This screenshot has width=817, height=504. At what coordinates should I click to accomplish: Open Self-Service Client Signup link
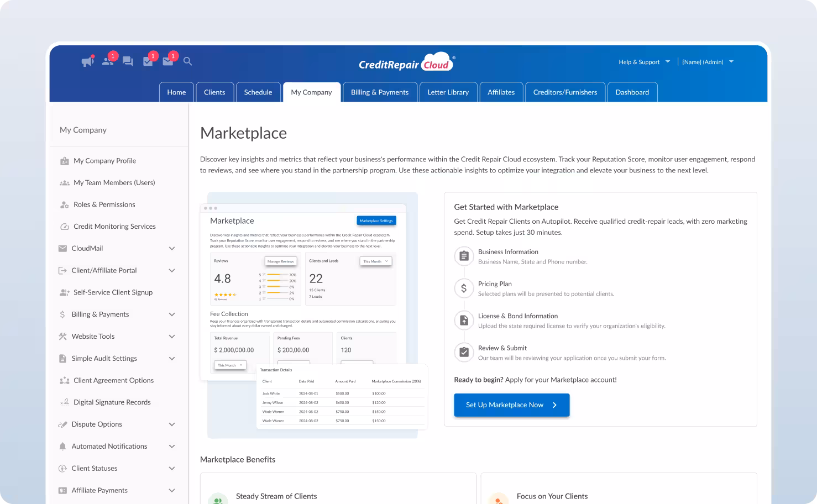point(113,293)
